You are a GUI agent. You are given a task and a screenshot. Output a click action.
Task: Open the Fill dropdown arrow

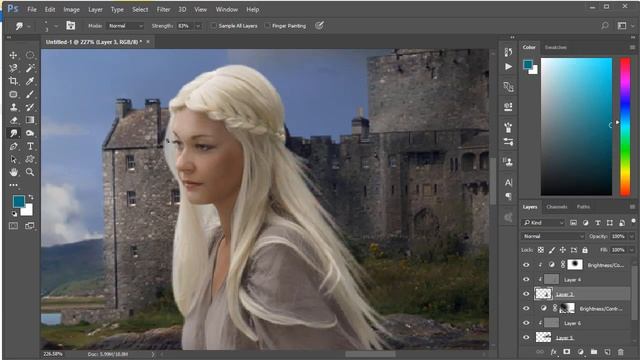point(631,250)
